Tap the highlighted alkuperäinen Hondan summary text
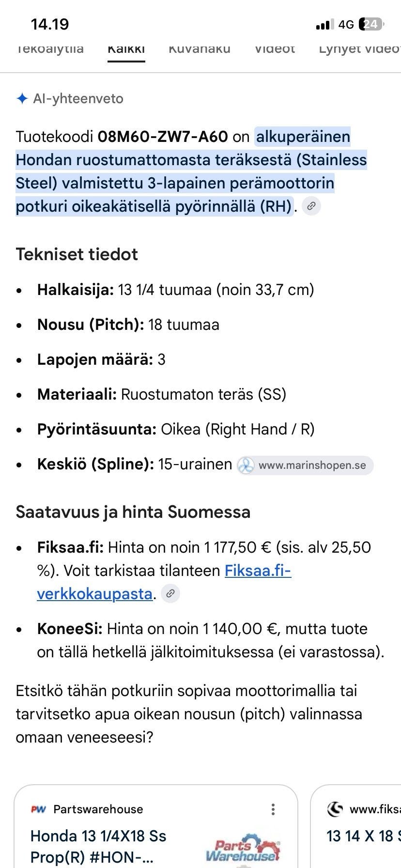Image resolution: width=401 pixels, height=868 pixels. pyautogui.click(x=191, y=171)
